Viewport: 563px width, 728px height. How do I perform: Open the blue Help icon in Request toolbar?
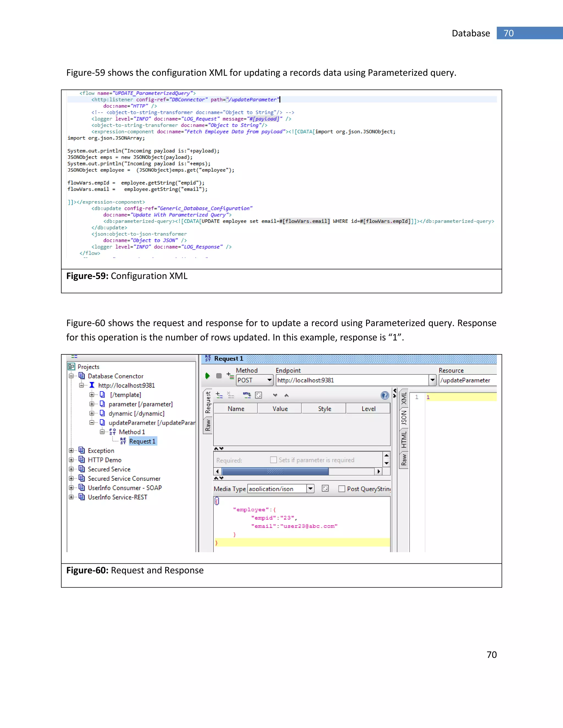[385, 395]
